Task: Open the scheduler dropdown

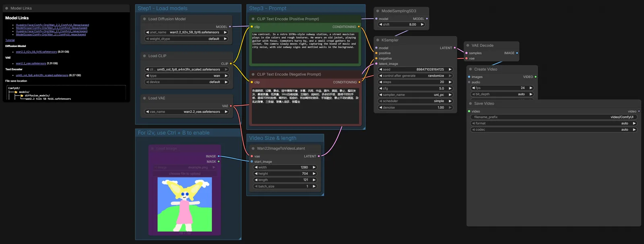Action: coord(415,101)
